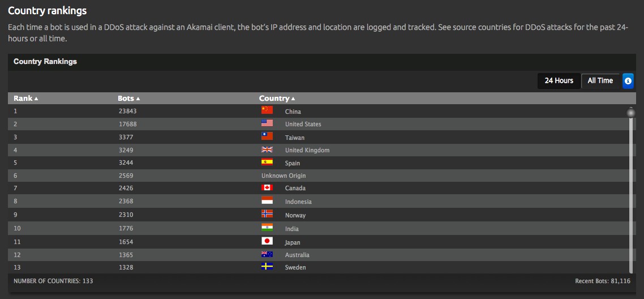
Task: Select the India row bot count 1776
Action: 125,229
